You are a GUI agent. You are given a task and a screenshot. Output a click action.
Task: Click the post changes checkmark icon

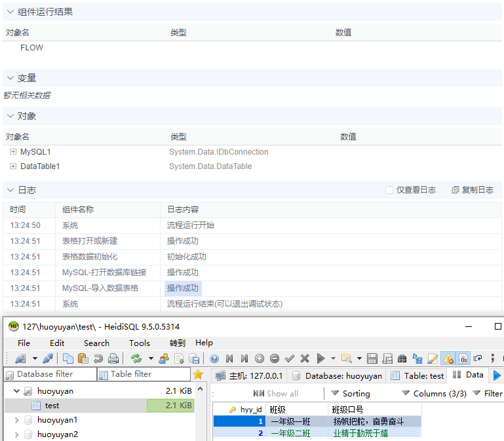[x=290, y=358]
